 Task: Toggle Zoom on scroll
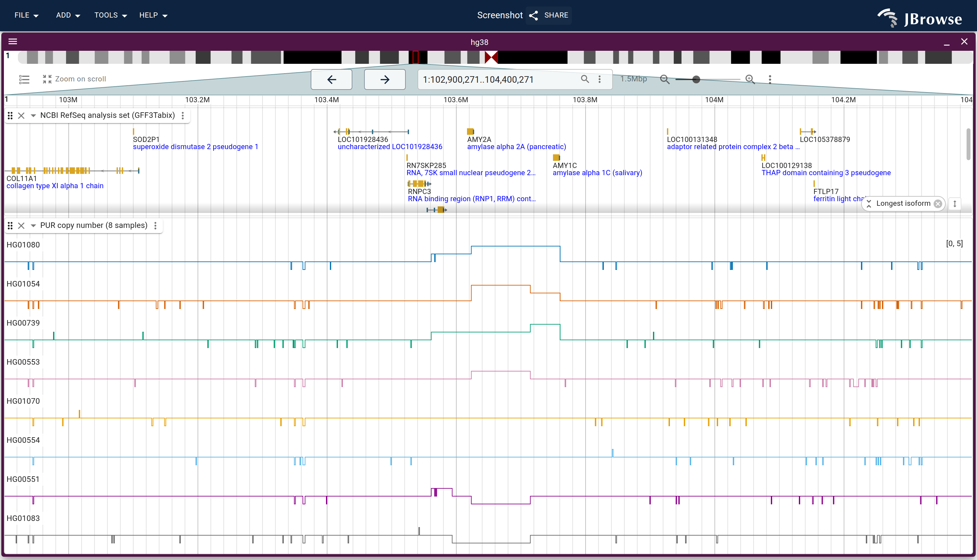pyautogui.click(x=74, y=79)
